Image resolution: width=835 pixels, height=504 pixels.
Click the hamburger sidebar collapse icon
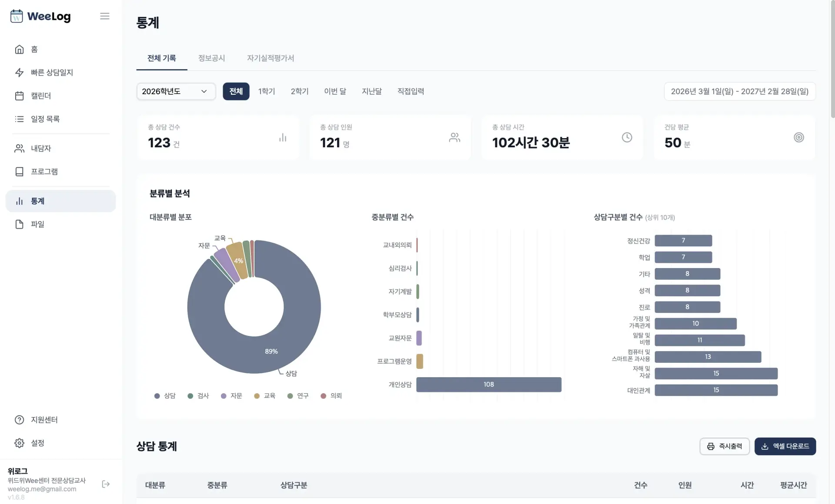click(104, 16)
